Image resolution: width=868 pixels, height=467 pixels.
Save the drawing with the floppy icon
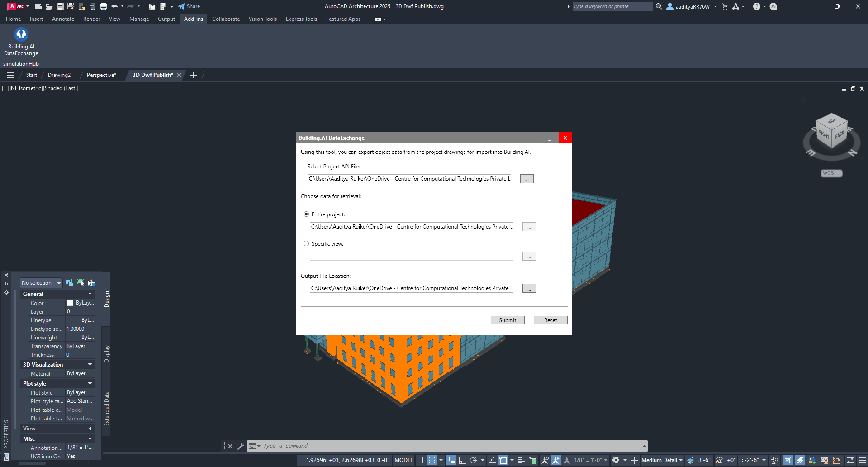[60, 6]
